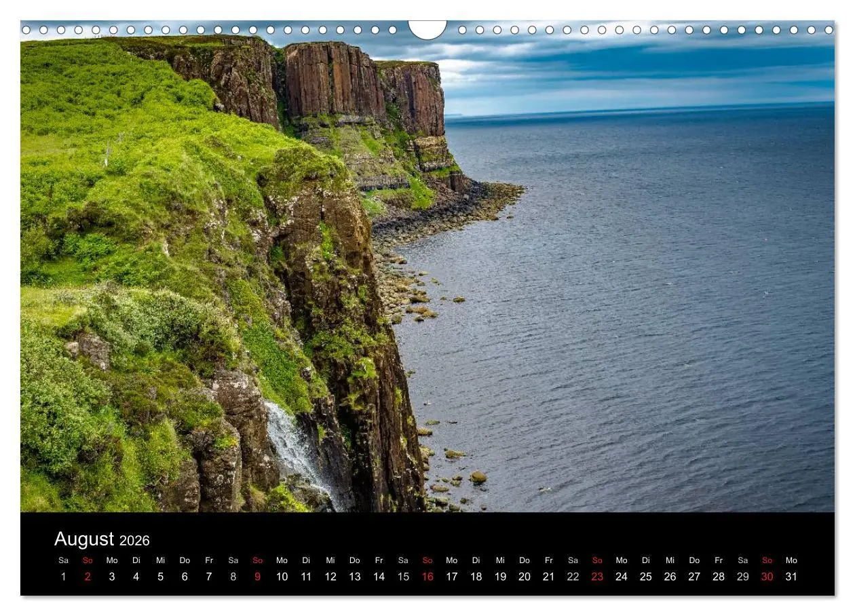Select red Sunday date 9
This screenshot has width=855, height=616.
coord(257,577)
